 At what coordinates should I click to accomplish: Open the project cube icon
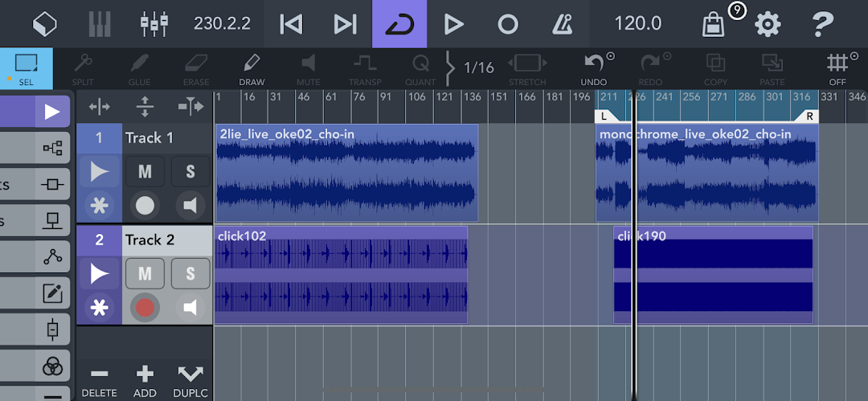(45, 24)
